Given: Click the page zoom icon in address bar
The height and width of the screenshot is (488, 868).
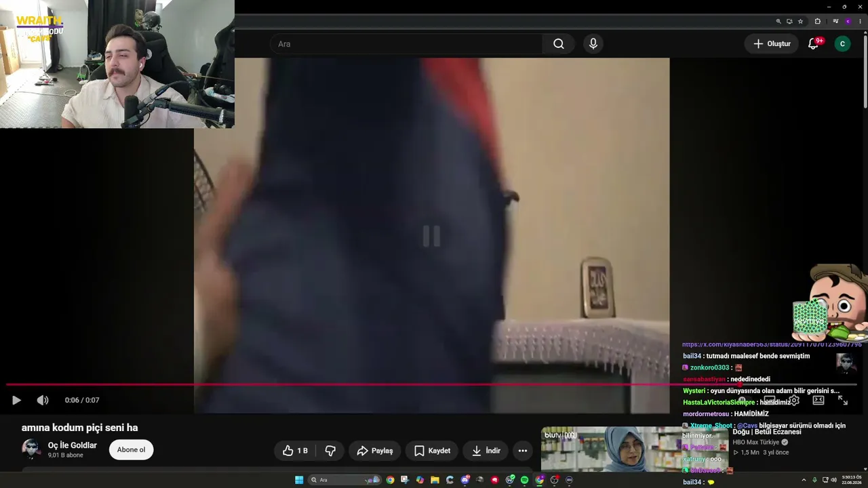Looking at the screenshot, I should 778,21.
